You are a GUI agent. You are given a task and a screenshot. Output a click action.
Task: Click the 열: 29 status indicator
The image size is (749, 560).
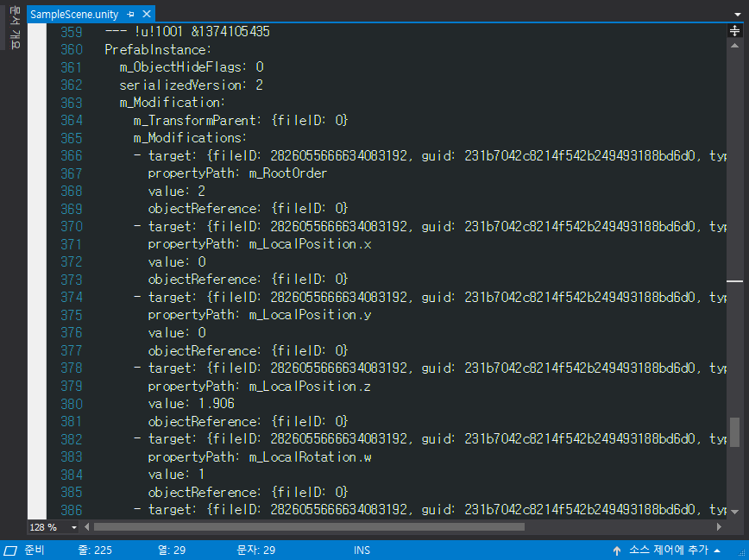[172, 551]
